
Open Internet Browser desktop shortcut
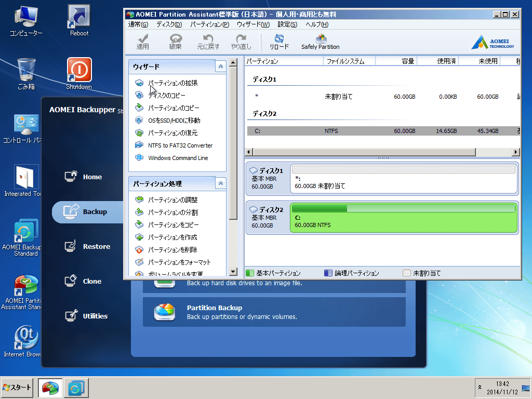coord(22,341)
